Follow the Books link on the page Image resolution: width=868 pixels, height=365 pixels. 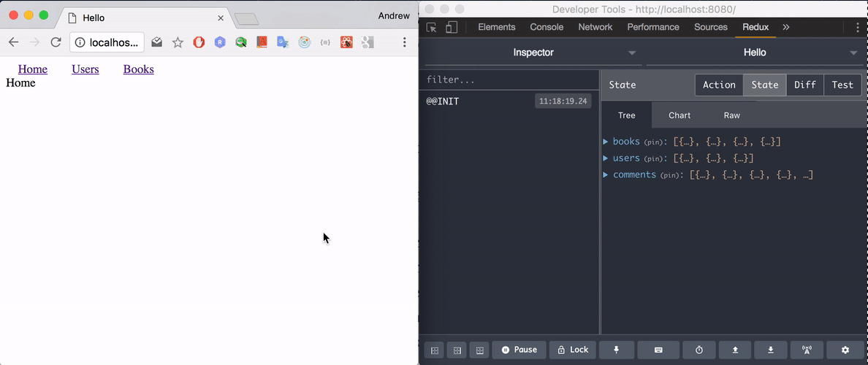coord(138,69)
